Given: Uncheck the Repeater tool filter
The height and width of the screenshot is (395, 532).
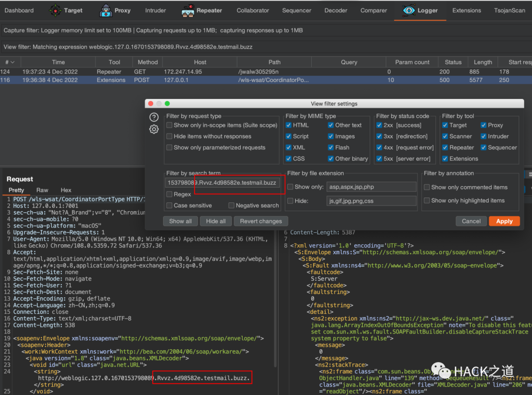Looking at the screenshot, I should pyautogui.click(x=445, y=148).
